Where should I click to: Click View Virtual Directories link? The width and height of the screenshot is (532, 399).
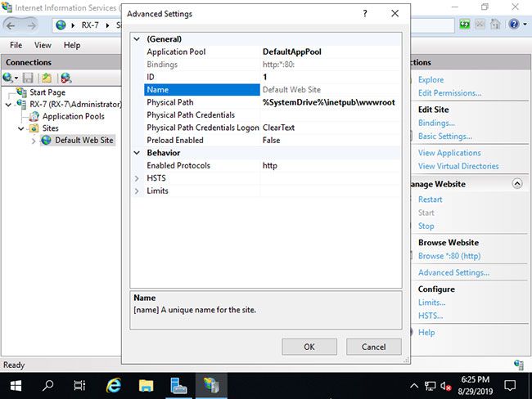pyautogui.click(x=458, y=166)
